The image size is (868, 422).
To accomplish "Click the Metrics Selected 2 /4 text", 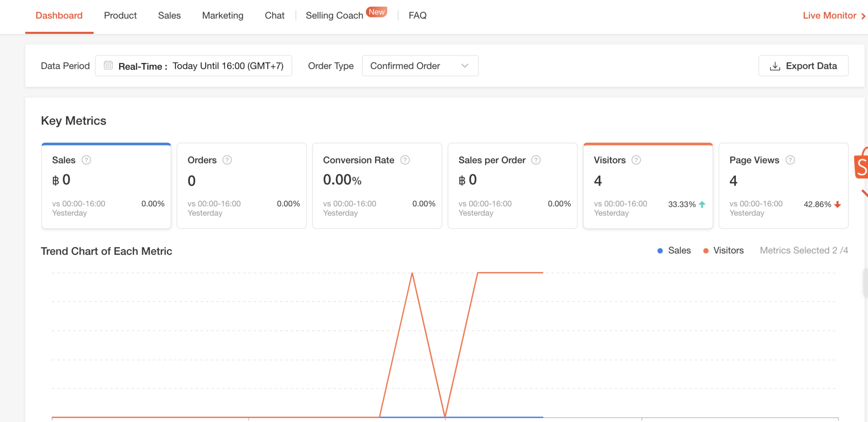I will click(804, 250).
